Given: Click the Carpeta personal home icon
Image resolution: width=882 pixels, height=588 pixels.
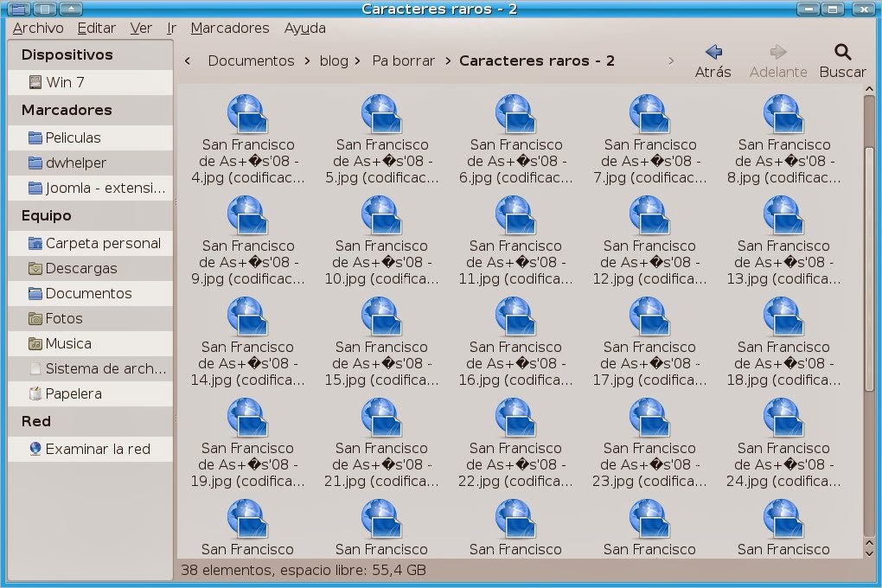Looking at the screenshot, I should point(35,244).
